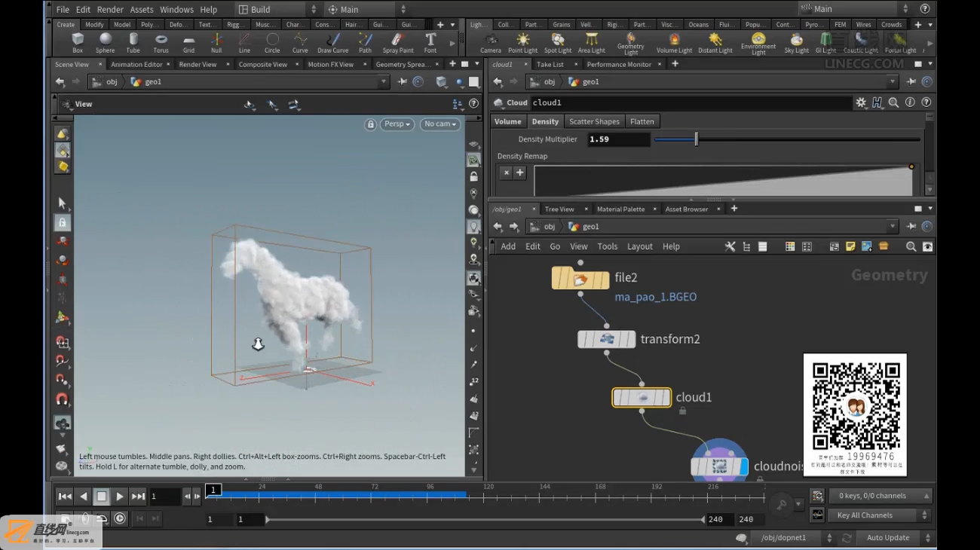Open the Windows menu
This screenshot has height=550, width=980.
pos(176,10)
